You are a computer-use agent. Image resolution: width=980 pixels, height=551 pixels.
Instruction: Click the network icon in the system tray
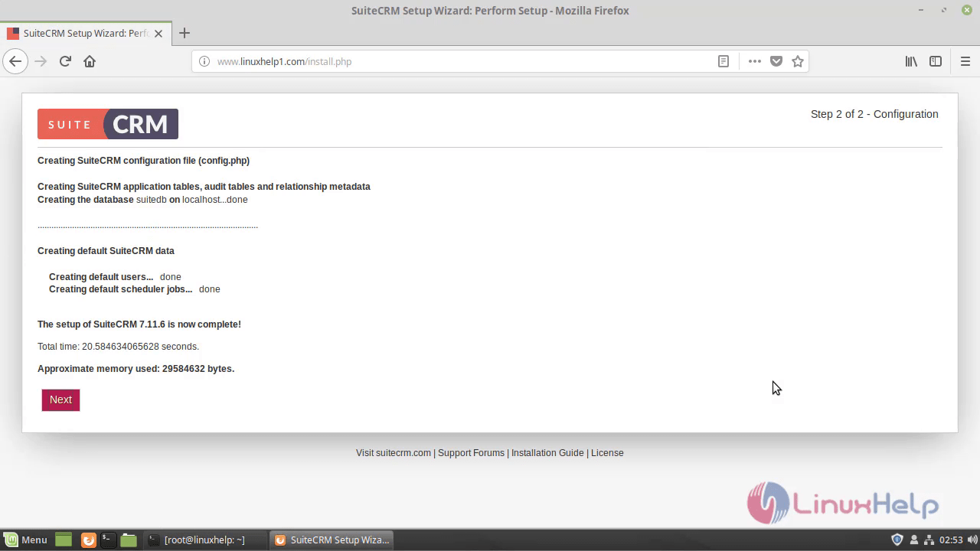929,540
